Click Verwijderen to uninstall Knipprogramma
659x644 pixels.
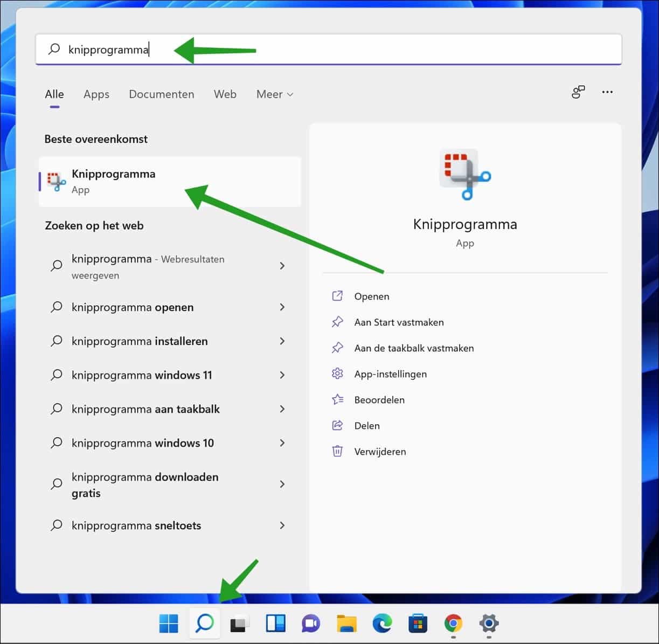point(380,452)
